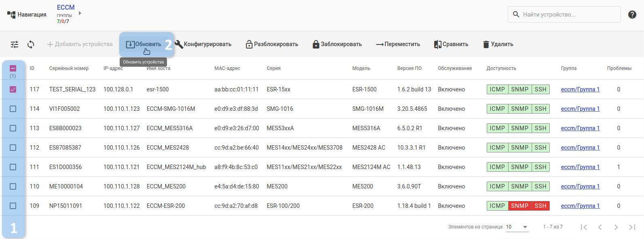Click the Unlock open-padlock icon

[x=249, y=44]
